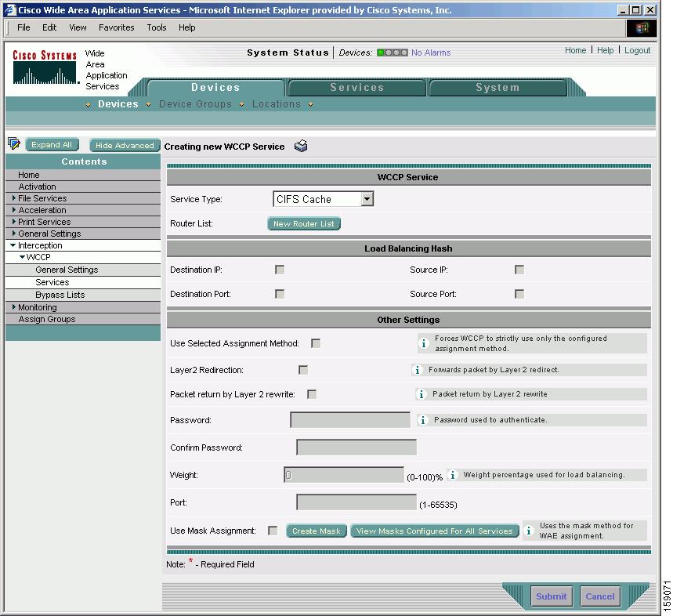This screenshot has height=616, width=673.
Task: Click the Devices alarm status indicator lights
Action: click(393, 53)
